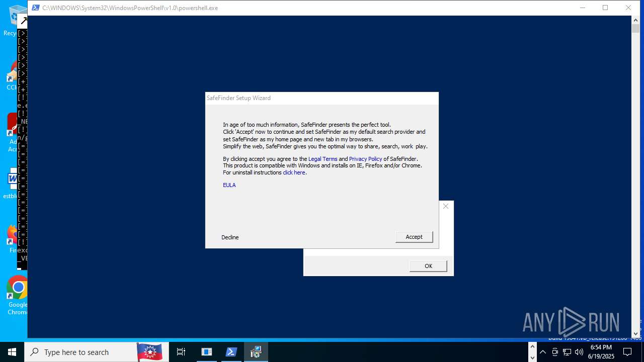This screenshot has width=644, height=362.
Task: Follow the uninstall instructions 'click here' link
Action: tap(294, 172)
